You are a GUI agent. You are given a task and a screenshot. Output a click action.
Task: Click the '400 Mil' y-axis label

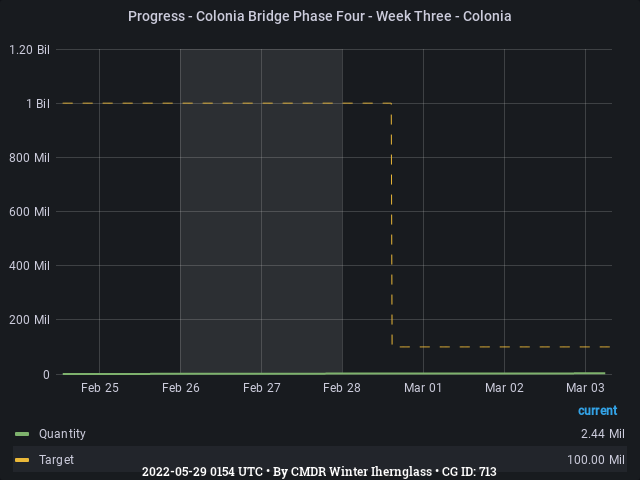[x=29, y=266]
